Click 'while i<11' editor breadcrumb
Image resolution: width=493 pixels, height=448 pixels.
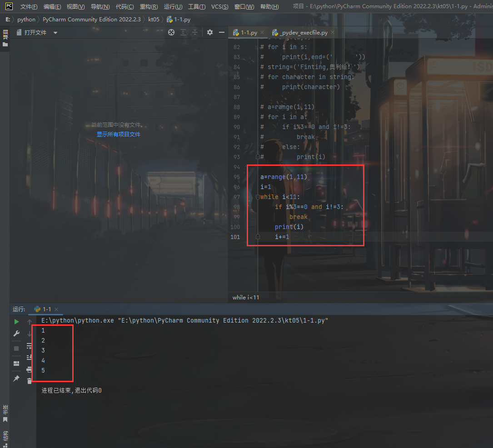(246, 298)
